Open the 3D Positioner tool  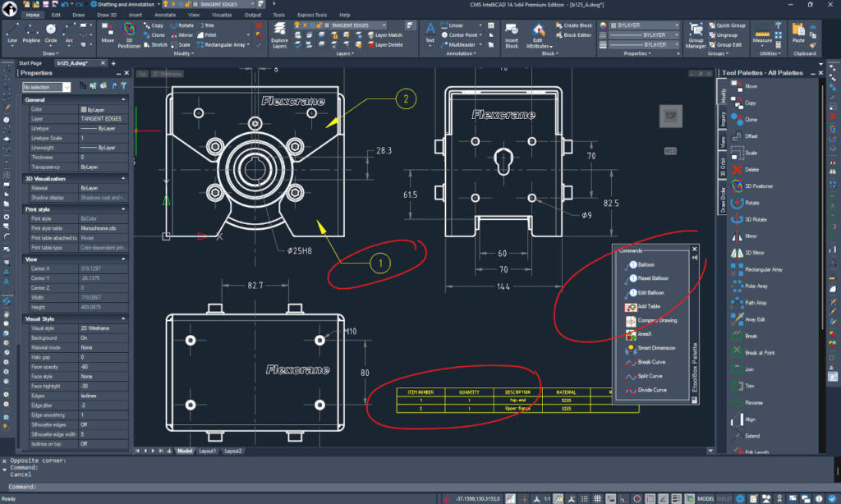[x=129, y=34]
